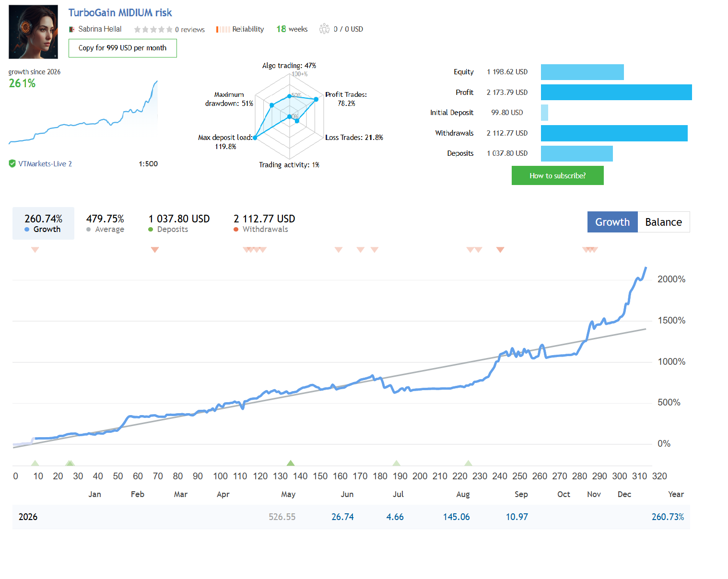Image resolution: width=728 pixels, height=579 pixels.
Task: Toggle the Withdrawals series legend
Action: pos(264,223)
